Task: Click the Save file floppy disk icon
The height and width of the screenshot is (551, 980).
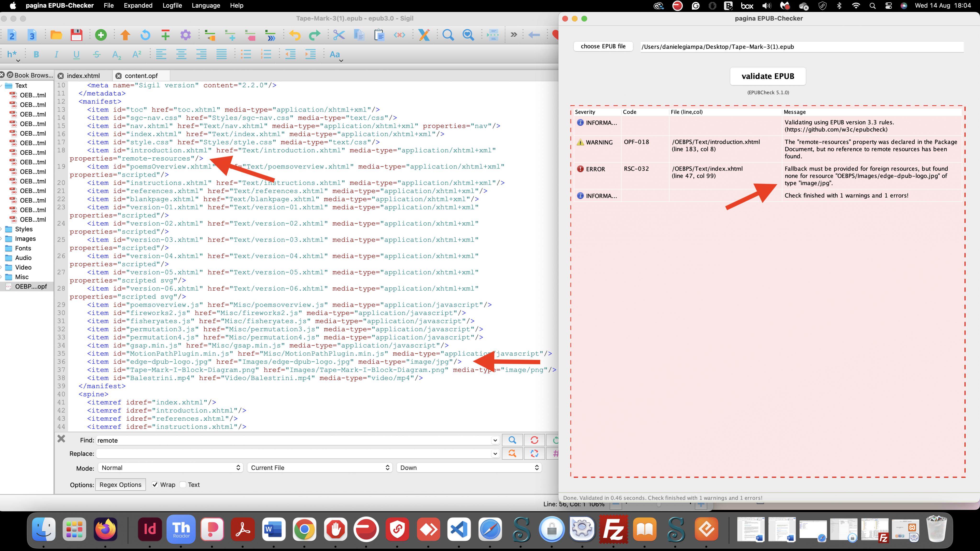Action: pos(77,35)
